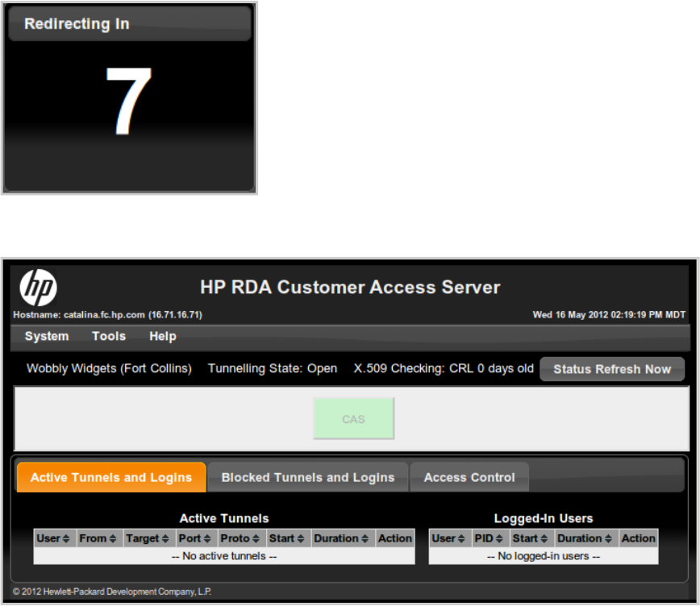Viewport: 700px width, 606px height.
Task: Sort Active Tunnels by User column
Action: (54, 538)
